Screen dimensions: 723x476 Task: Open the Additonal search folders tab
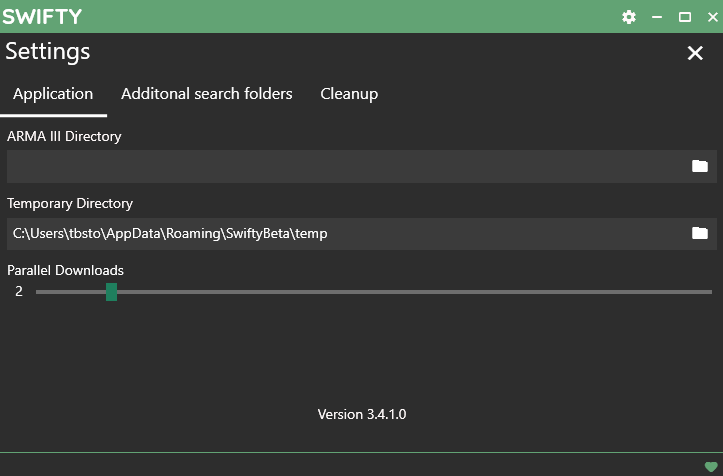tap(206, 94)
